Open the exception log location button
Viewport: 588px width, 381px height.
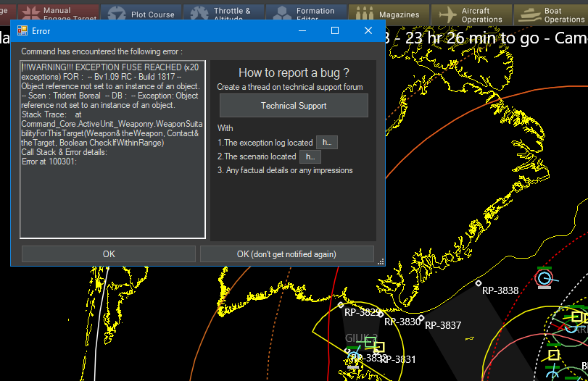pos(327,143)
